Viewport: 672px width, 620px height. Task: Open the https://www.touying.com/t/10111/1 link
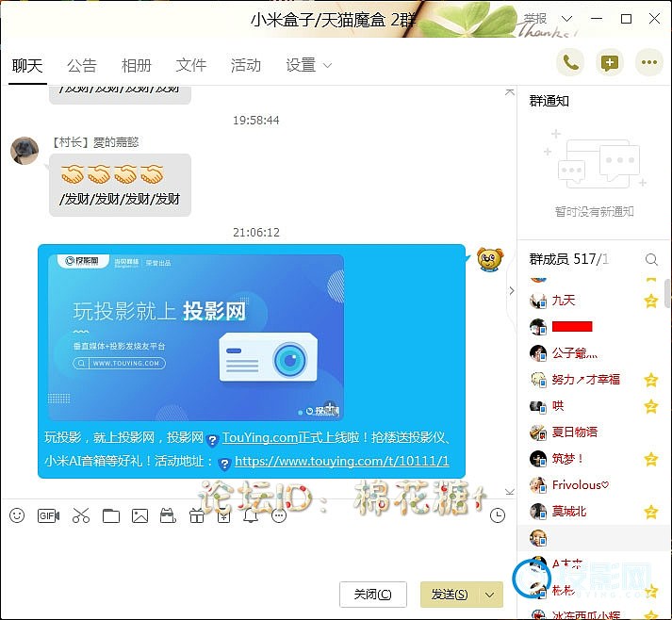[342, 461]
